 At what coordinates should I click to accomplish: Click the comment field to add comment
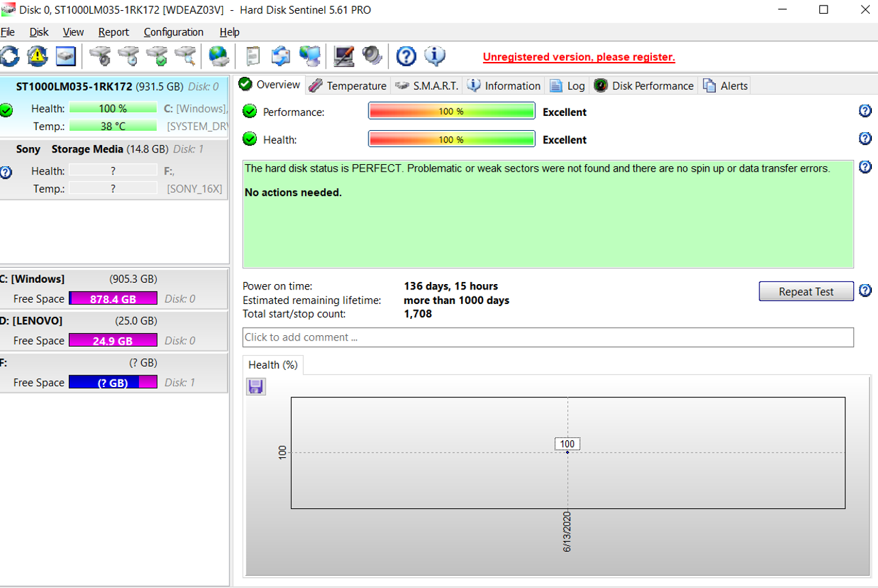(548, 337)
